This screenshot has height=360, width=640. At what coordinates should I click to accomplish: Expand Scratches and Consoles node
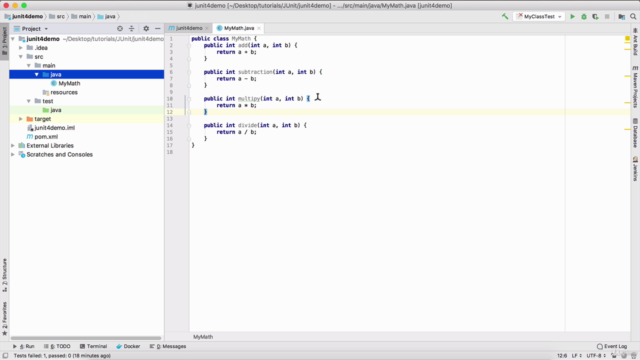click(13, 155)
